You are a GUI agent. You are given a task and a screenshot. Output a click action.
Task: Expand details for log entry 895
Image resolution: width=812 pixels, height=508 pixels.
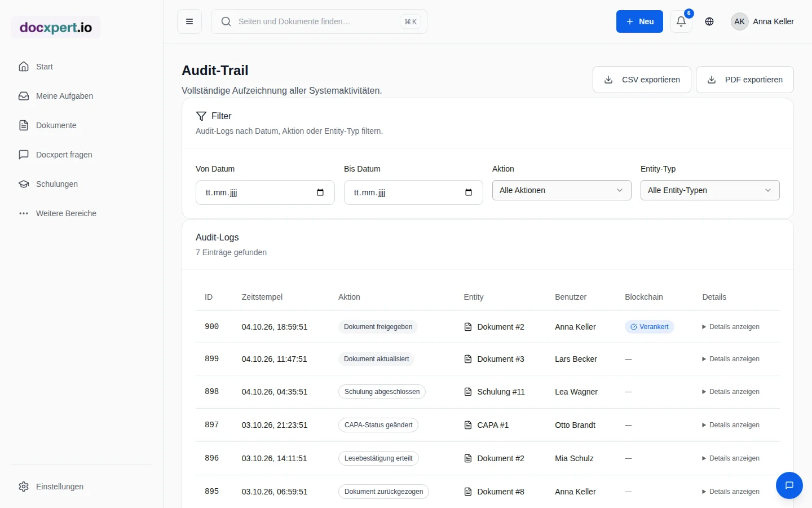[x=731, y=492]
